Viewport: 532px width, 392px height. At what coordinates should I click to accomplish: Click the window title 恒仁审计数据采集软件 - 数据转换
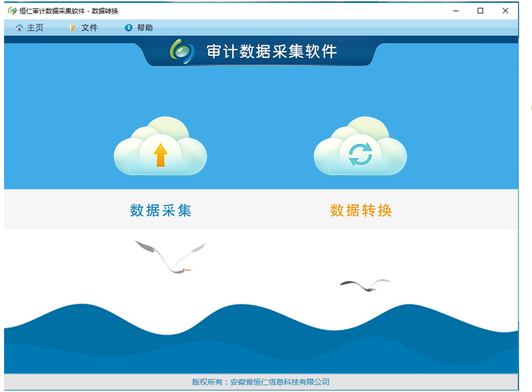69,11
